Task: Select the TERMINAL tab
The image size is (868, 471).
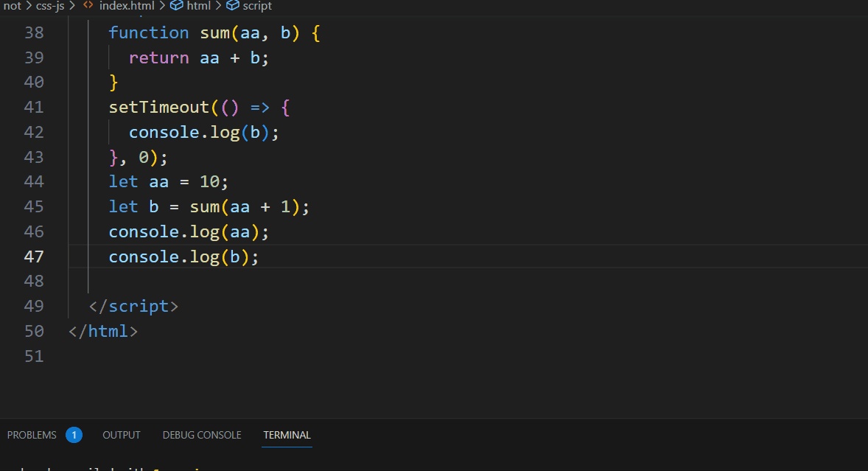Action: pos(287,435)
